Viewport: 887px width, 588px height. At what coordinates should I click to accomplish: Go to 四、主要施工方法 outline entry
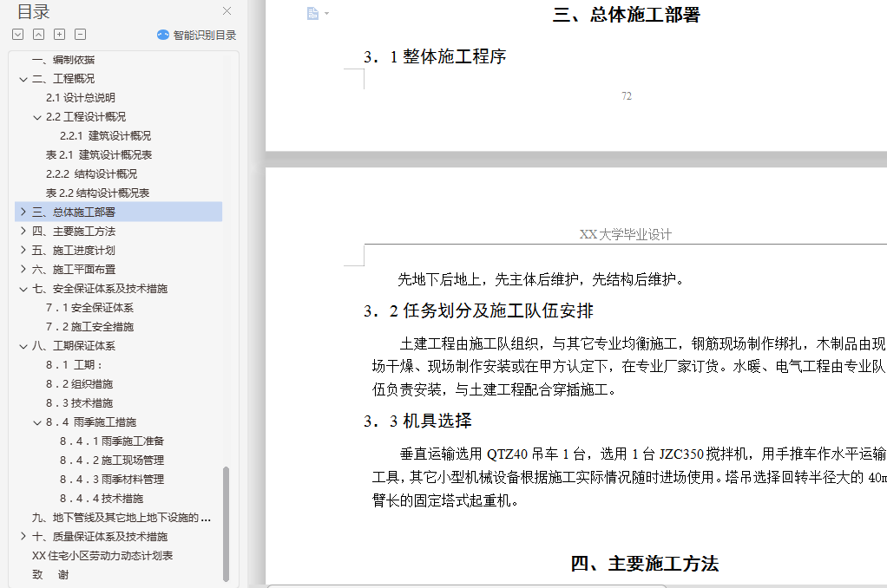74,232
